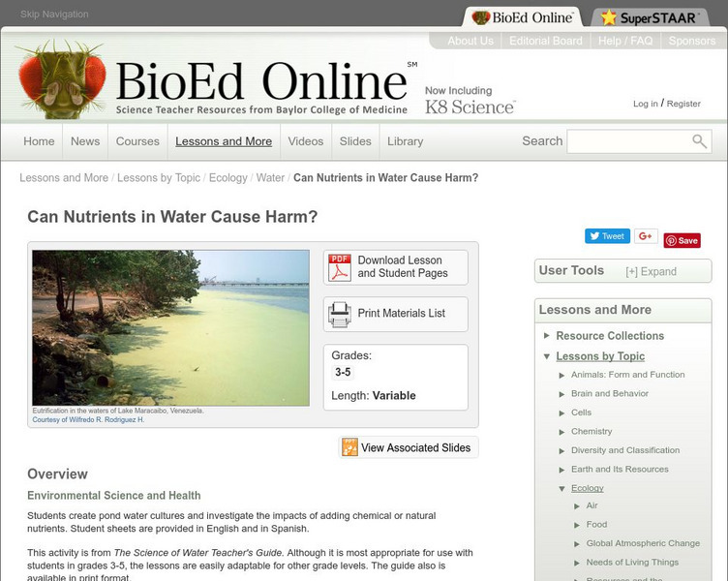Expand Resource Collections tree arrow
Screen dimensions: 728x581
click(x=546, y=335)
